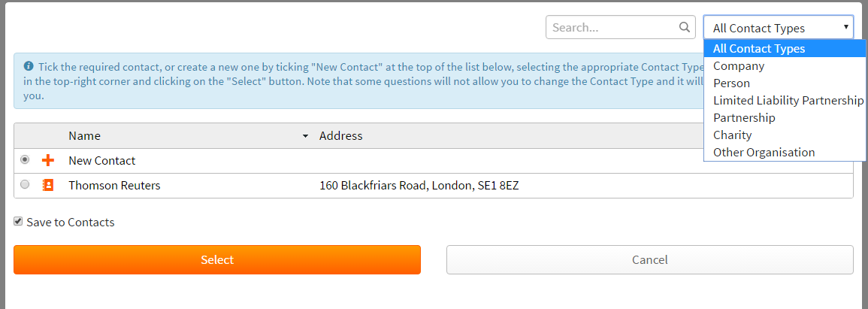Select Other Organisation option
The width and height of the screenshot is (868, 309).
tap(764, 152)
